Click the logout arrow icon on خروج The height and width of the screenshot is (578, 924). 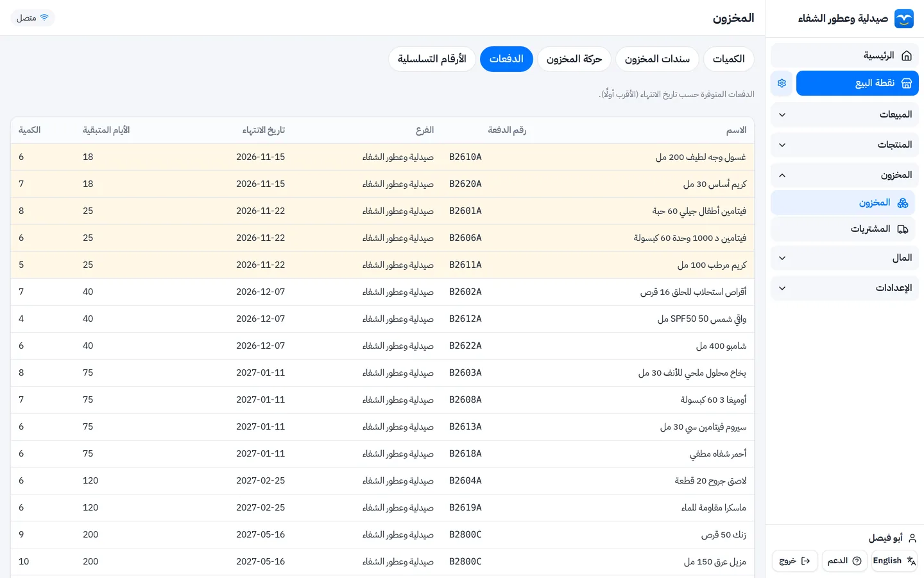(805, 561)
